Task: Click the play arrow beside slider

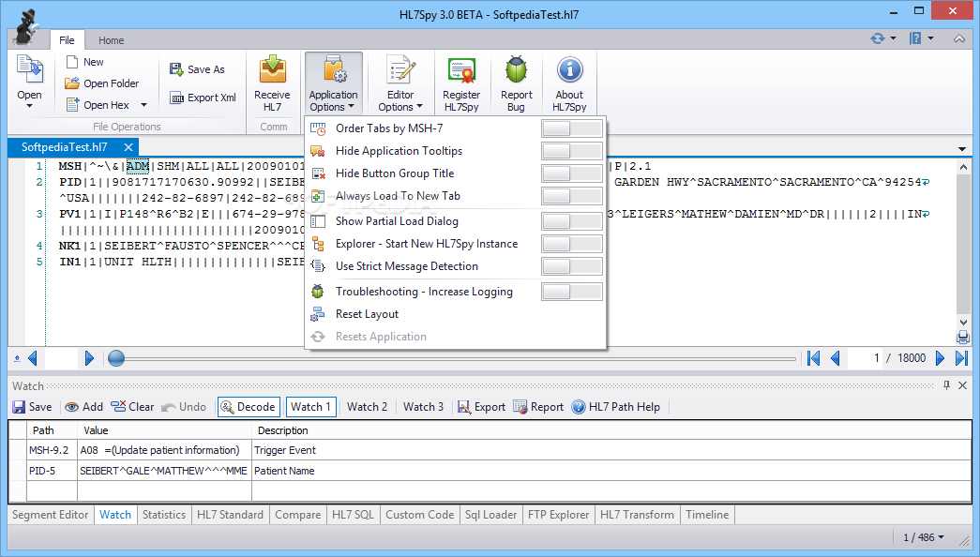Action: [x=89, y=358]
